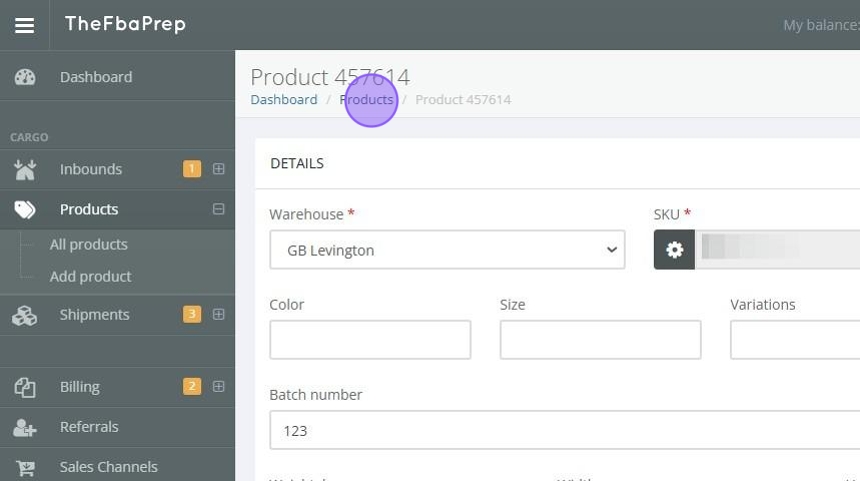Open Add product submenu item
860x481 pixels.
[x=90, y=276]
